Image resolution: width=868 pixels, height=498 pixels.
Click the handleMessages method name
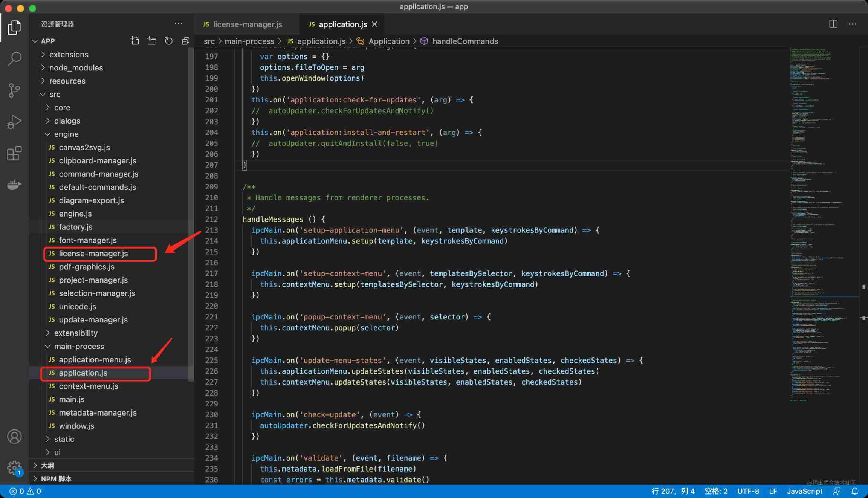(273, 219)
